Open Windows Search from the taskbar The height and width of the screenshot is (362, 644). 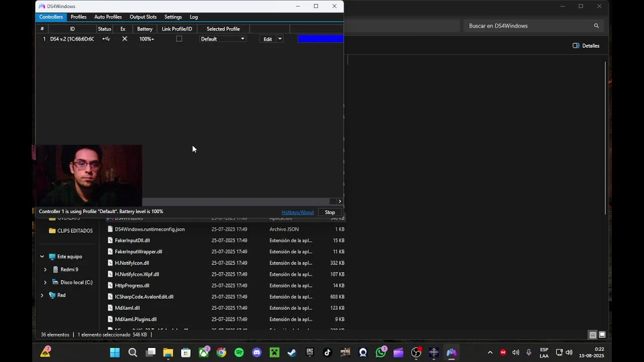click(133, 352)
